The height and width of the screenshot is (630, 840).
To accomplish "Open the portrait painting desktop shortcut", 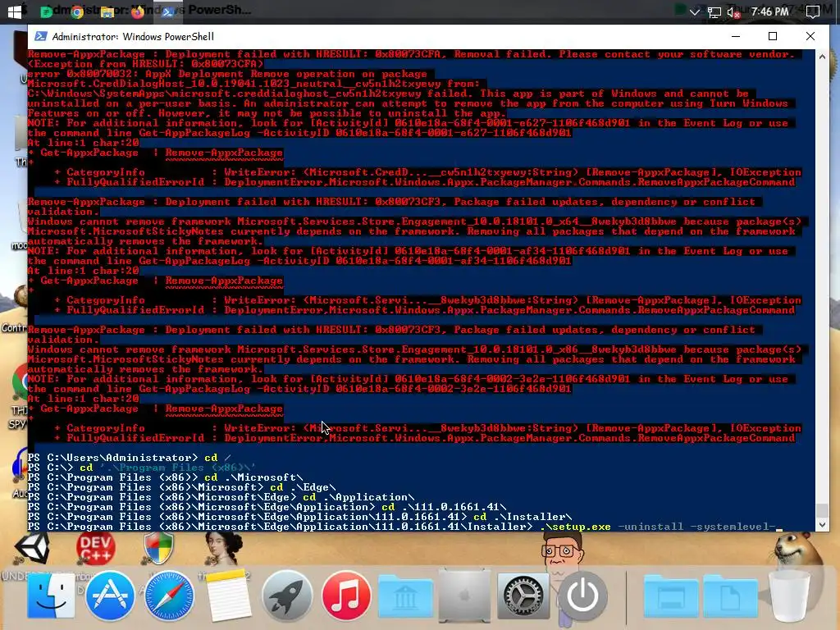I will 224,549.
